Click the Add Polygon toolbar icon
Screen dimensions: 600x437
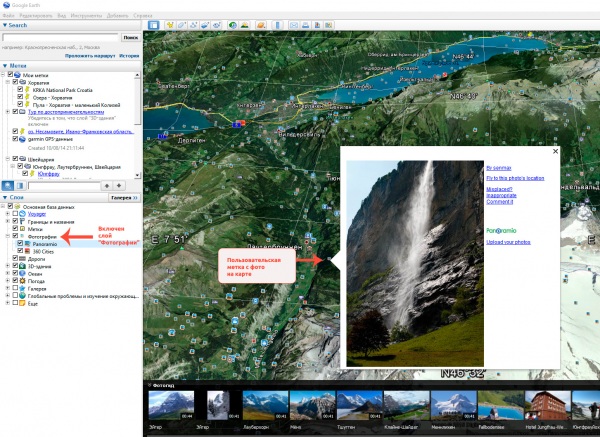click(182, 25)
